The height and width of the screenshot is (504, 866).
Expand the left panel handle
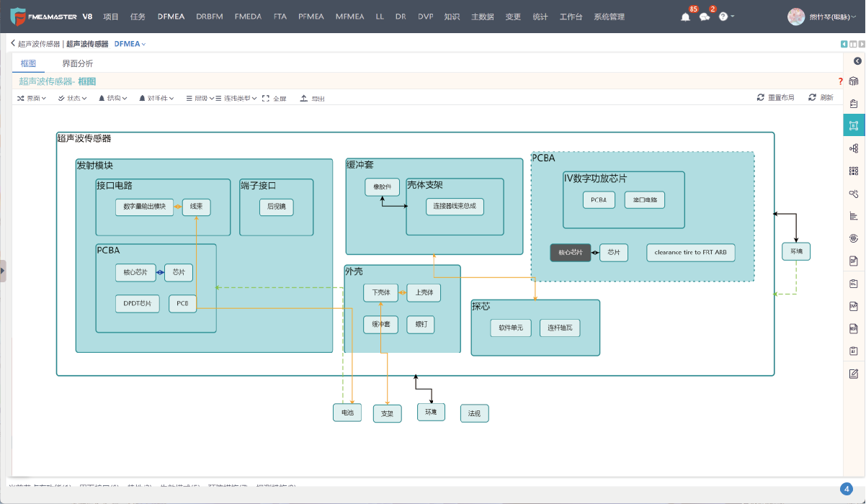point(3,271)
